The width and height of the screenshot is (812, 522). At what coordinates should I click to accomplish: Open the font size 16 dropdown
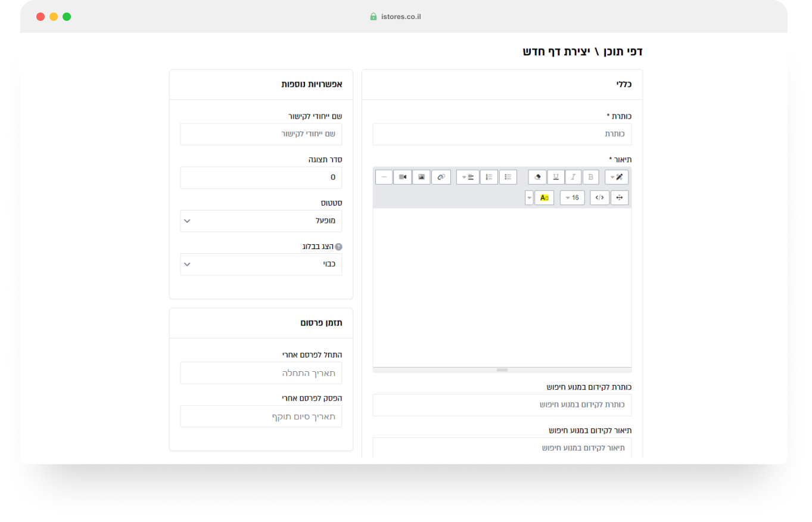point(573,198)
